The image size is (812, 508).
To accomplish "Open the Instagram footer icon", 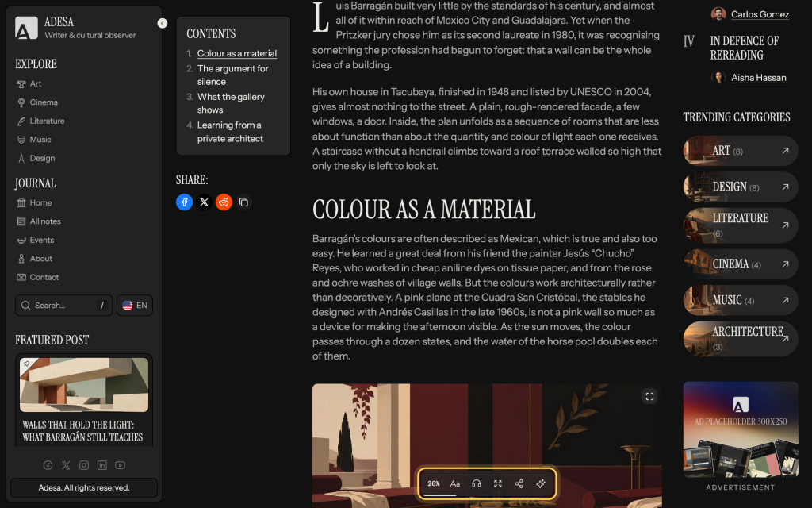I will tap(84, 465).
